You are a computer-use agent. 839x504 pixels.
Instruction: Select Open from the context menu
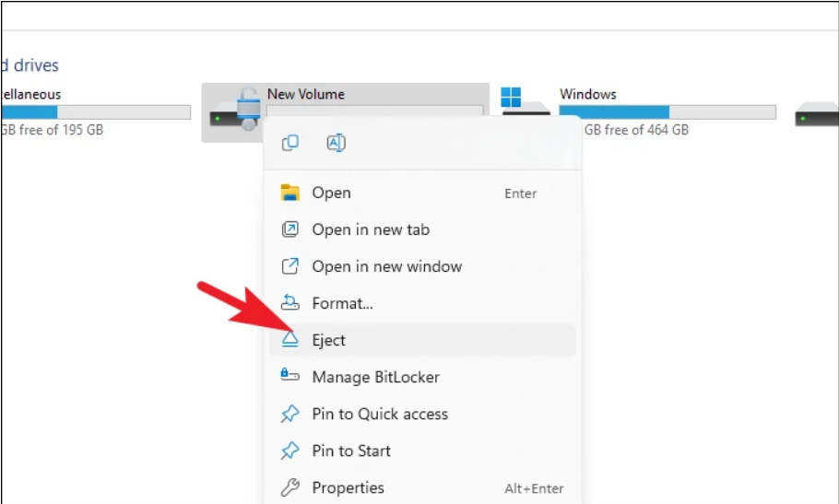coord(331,193)
